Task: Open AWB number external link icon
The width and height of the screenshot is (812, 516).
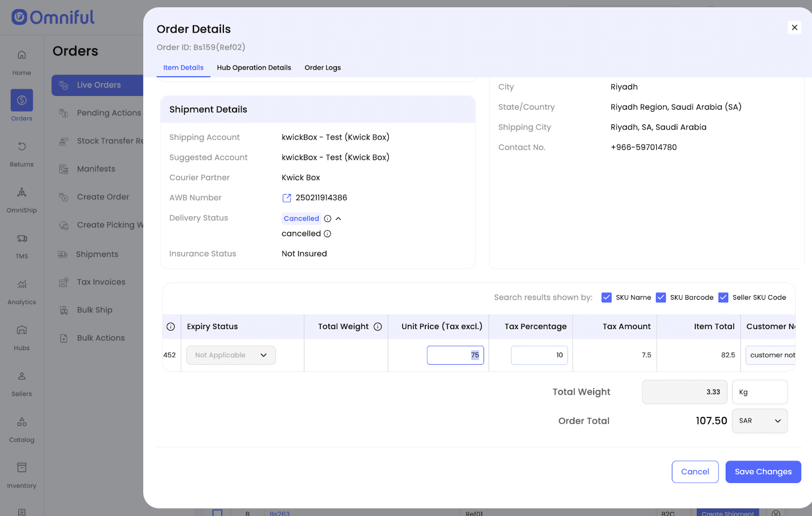Action: [x=287, y=198]
